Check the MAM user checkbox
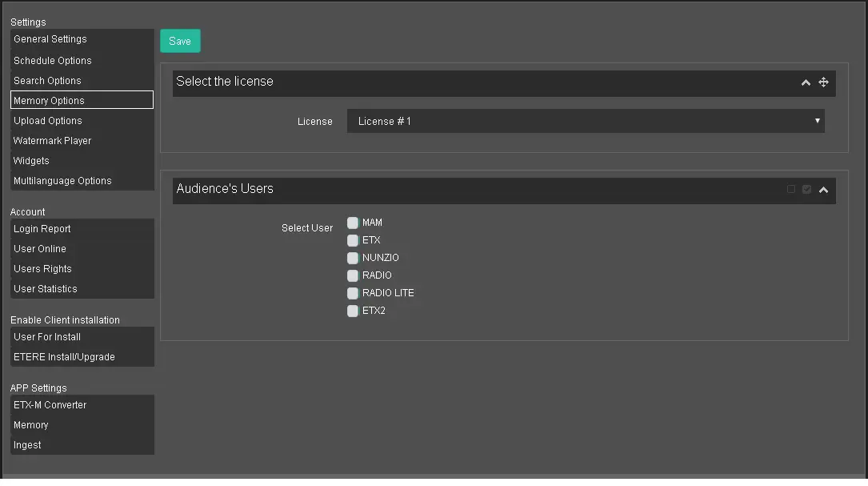 point(353,223)
